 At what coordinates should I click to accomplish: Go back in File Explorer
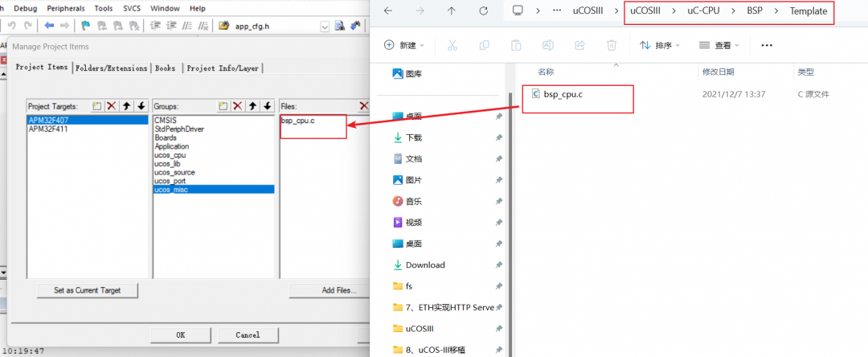(x=388, y=11)
